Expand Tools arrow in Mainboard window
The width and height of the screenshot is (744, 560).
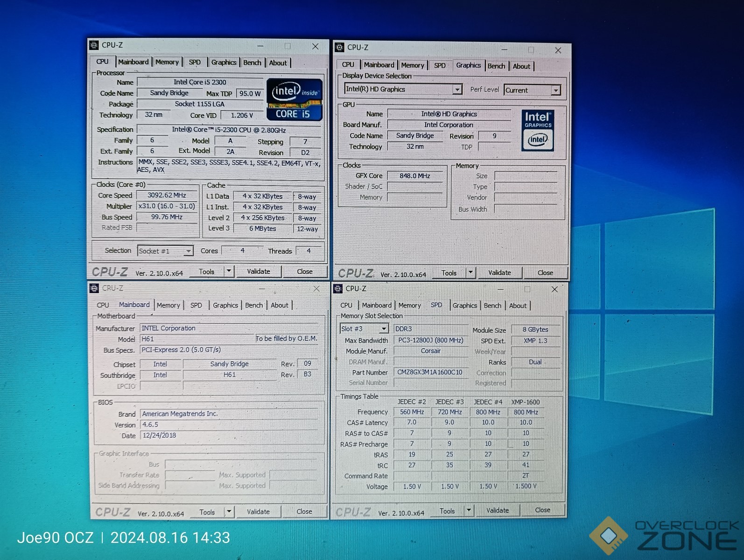(x=229, y=511)
